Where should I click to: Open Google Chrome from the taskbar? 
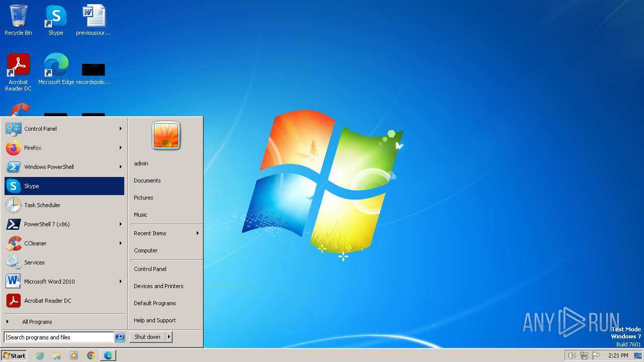coord(91,355)
